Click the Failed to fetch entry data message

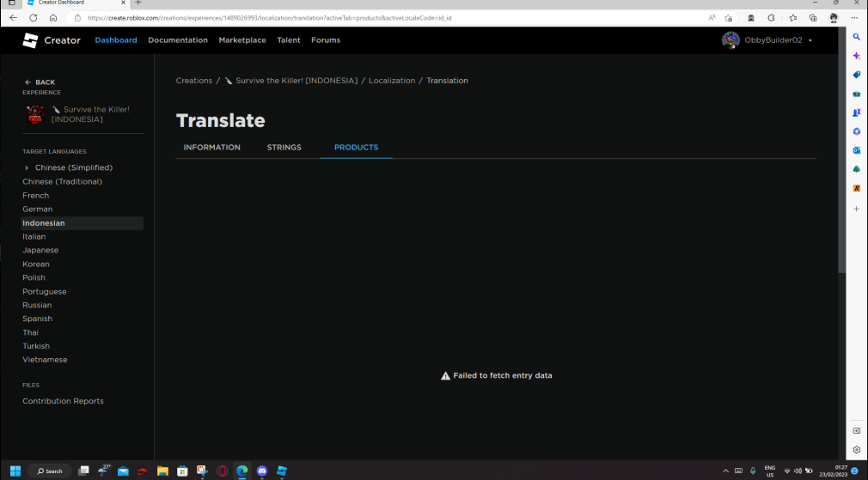[497, 375]
